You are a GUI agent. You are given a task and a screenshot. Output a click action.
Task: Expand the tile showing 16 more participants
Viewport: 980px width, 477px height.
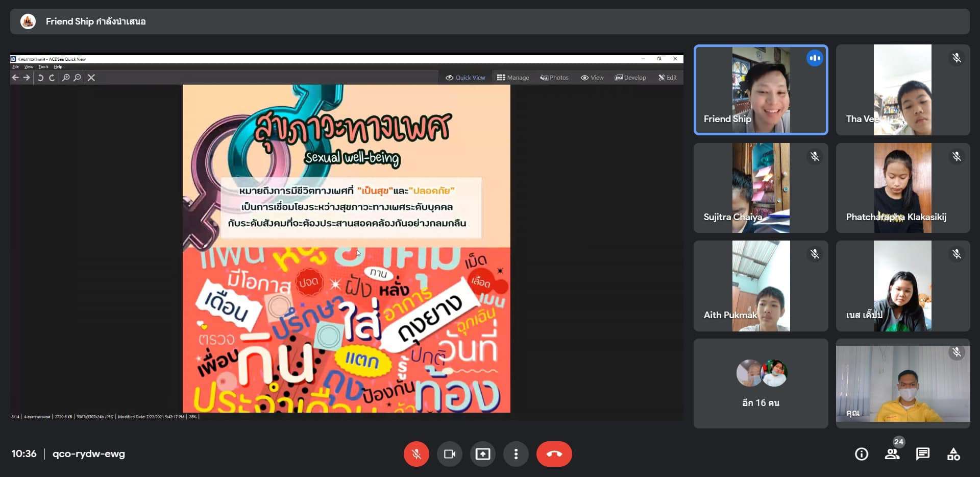pos(761,384)
